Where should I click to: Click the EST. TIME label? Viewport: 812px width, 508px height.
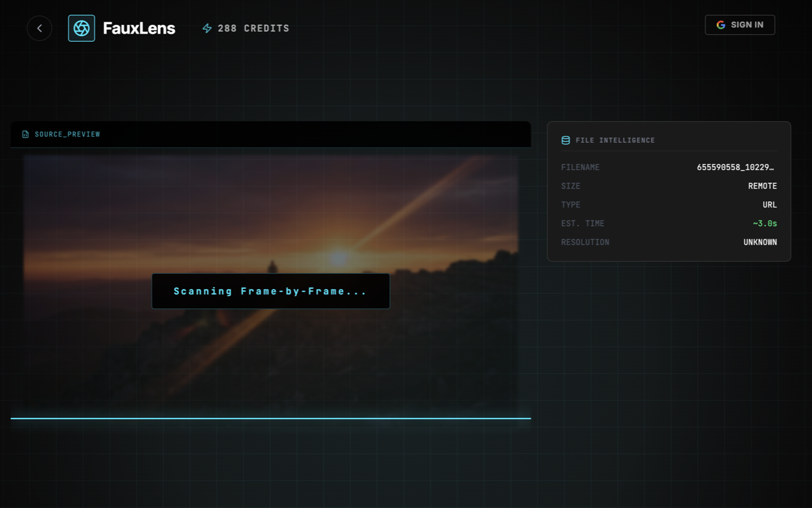click(583, 224)
